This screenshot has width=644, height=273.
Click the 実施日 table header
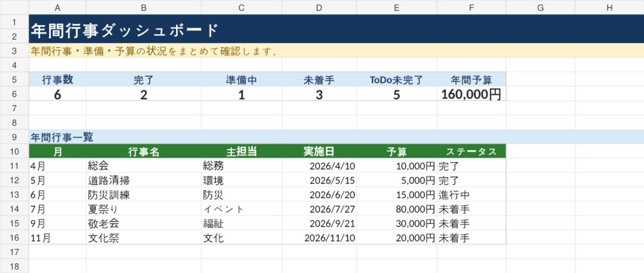tap(319, 152)
